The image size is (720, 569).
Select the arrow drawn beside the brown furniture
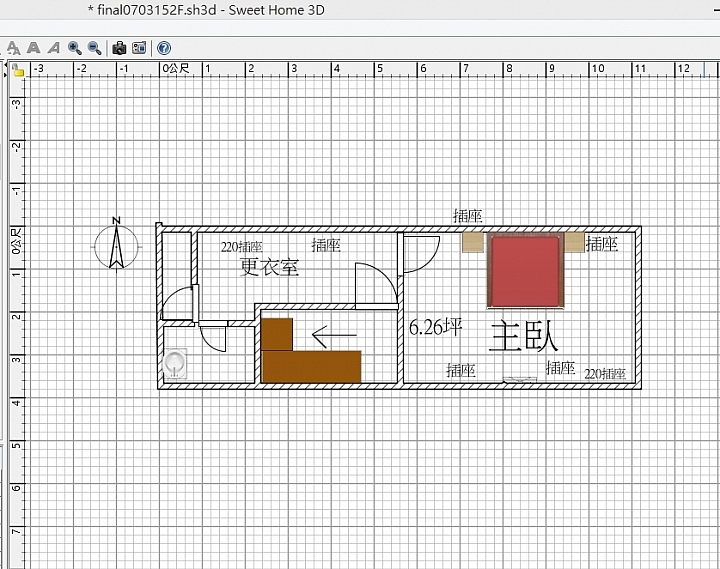[334, 336]
